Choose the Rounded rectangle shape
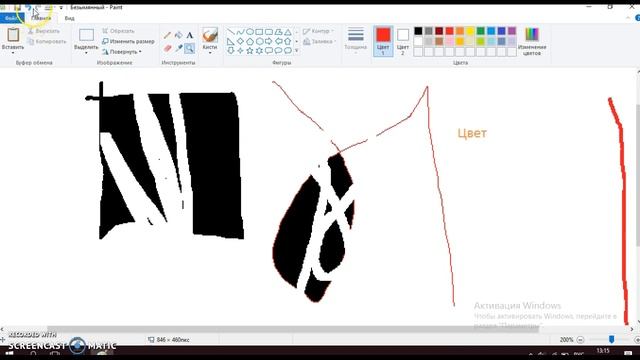The height and width of the screenshot is (360, 640). pos(269,32)
